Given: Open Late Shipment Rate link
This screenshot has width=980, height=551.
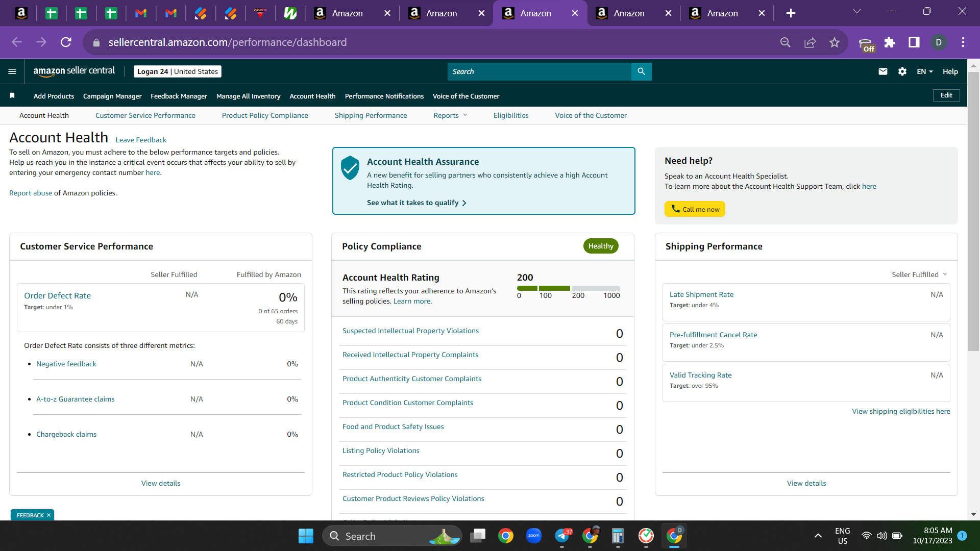Looking at the screenshot, I should [701, 294].
